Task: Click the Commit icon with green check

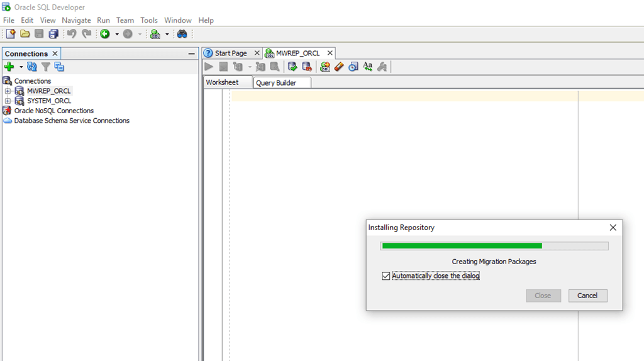Action: [292, 67]
